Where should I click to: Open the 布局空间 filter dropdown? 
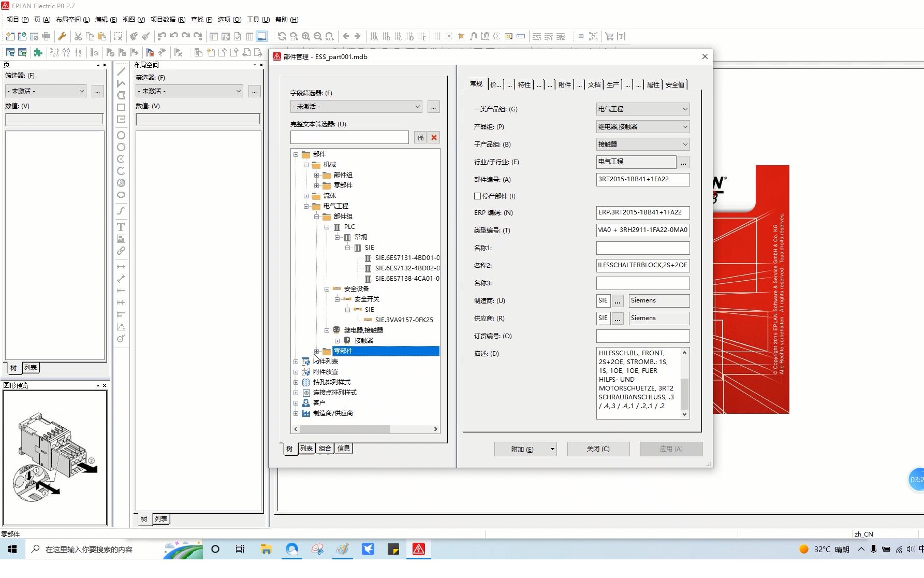pyautogui.click(x=189, y=91)
